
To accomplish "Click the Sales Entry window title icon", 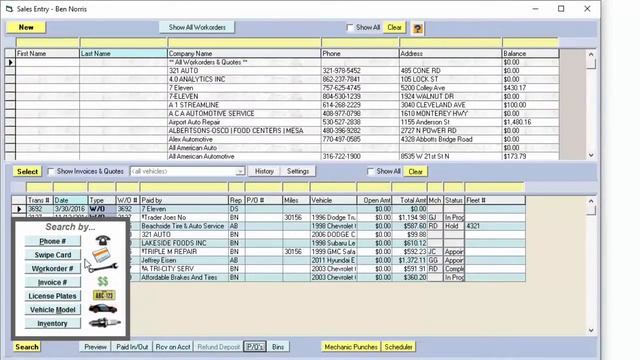I will click(9, 9).
